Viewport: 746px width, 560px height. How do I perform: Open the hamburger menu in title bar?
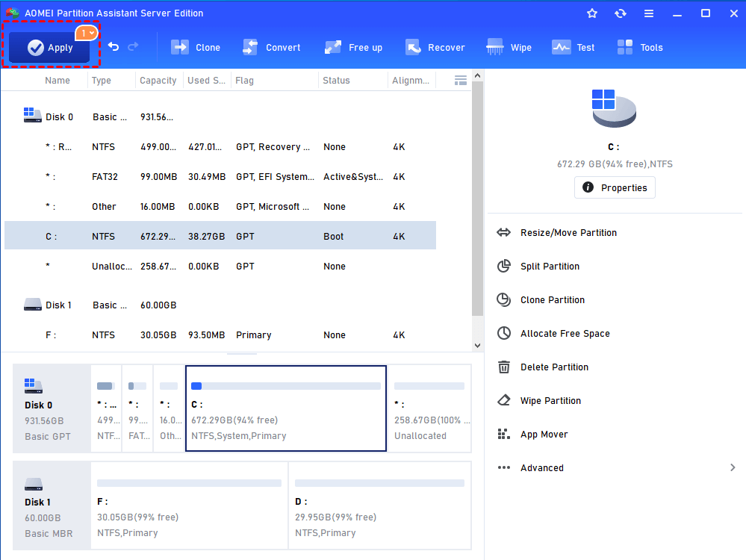648,13
